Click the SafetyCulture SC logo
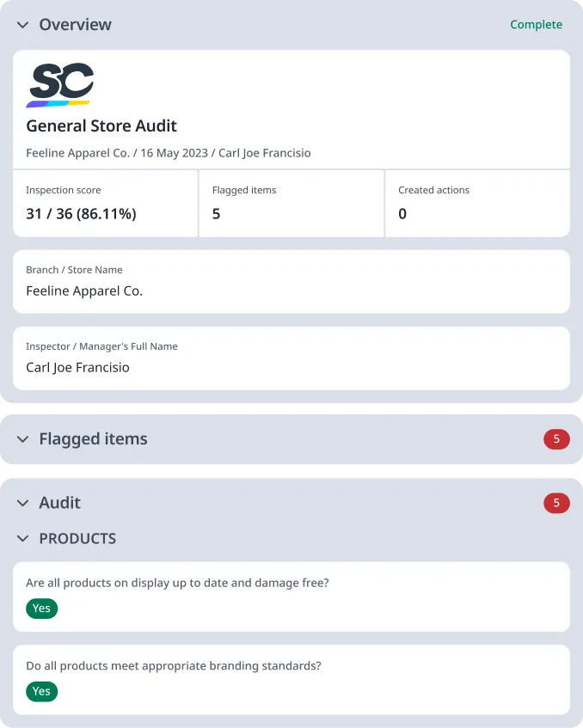 point(62,83)
